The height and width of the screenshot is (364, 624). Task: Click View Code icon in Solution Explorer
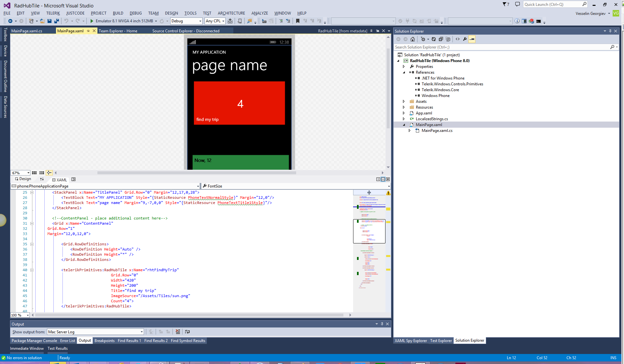458,39
